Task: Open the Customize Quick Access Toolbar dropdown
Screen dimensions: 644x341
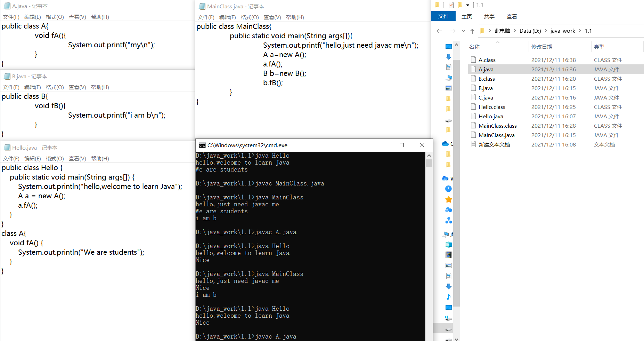Action: tap(467, 5)
